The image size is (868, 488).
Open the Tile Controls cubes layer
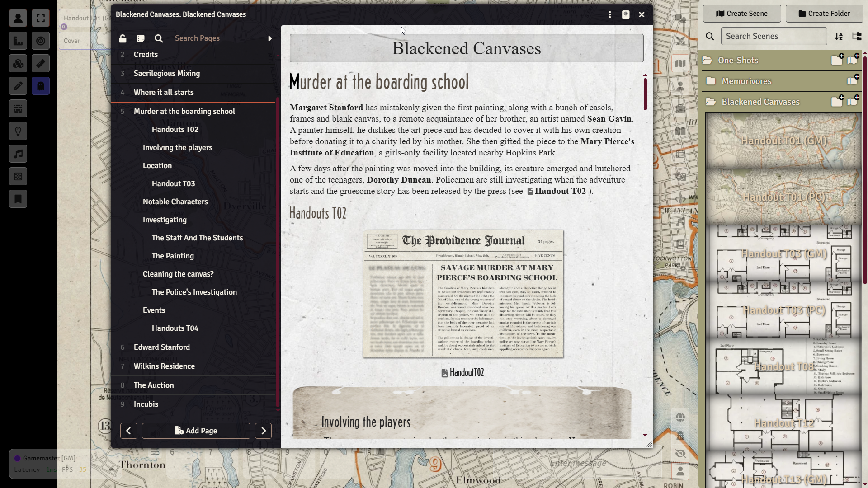click(x=18, y=63)
